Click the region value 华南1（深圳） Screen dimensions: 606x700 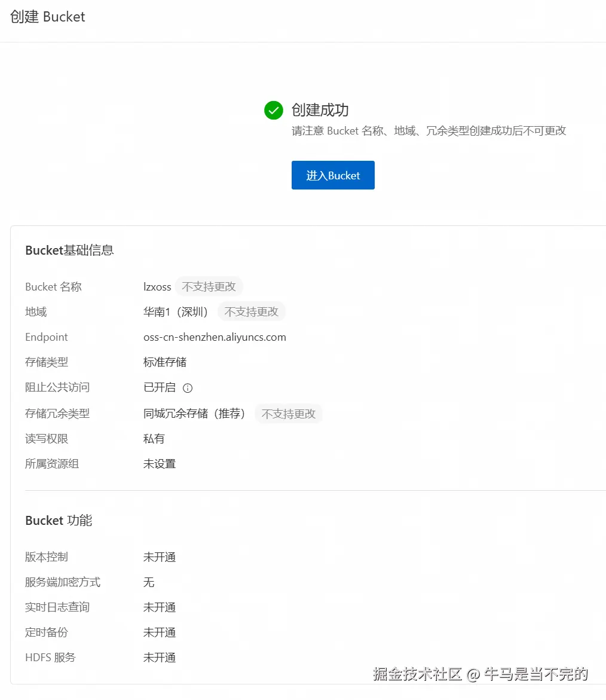[176, 311]
